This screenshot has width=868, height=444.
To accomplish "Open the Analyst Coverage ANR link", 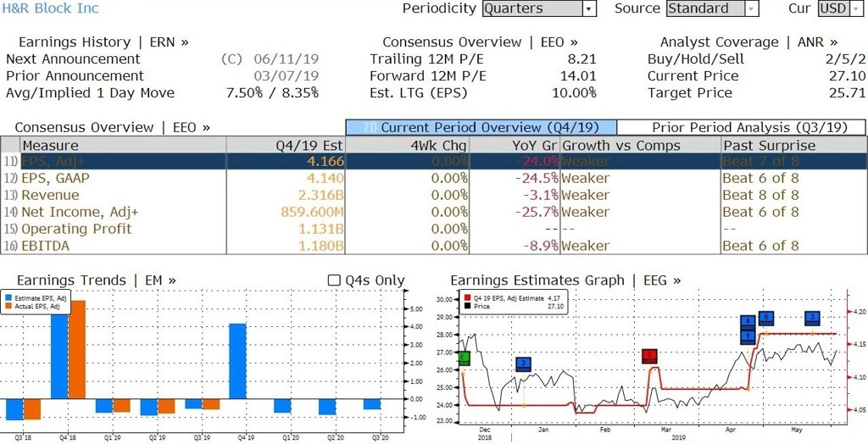I will [748, 42].
